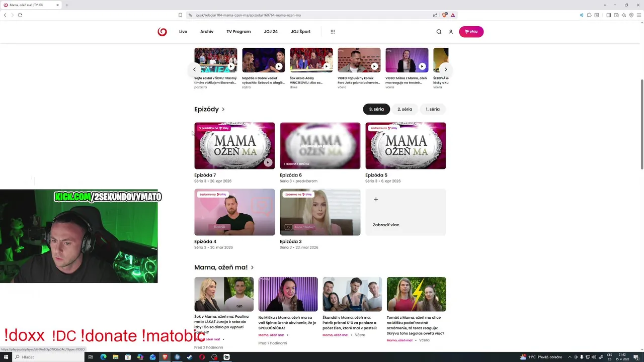
Task: Open File Explorer from taskbar
Action: click(x=115, y=357)
